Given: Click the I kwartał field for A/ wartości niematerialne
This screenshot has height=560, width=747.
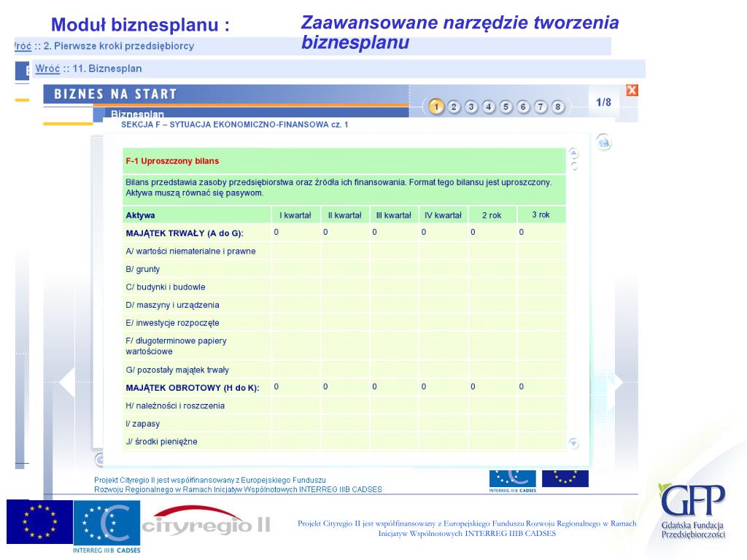Looking at the screenshot, I should click(295, 251).
